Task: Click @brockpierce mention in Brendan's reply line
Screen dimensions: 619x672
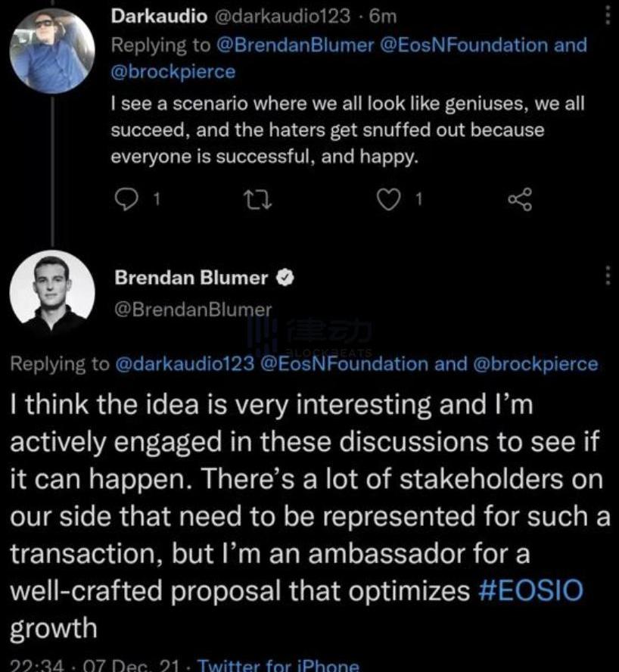Action: (x=535, y=364)
